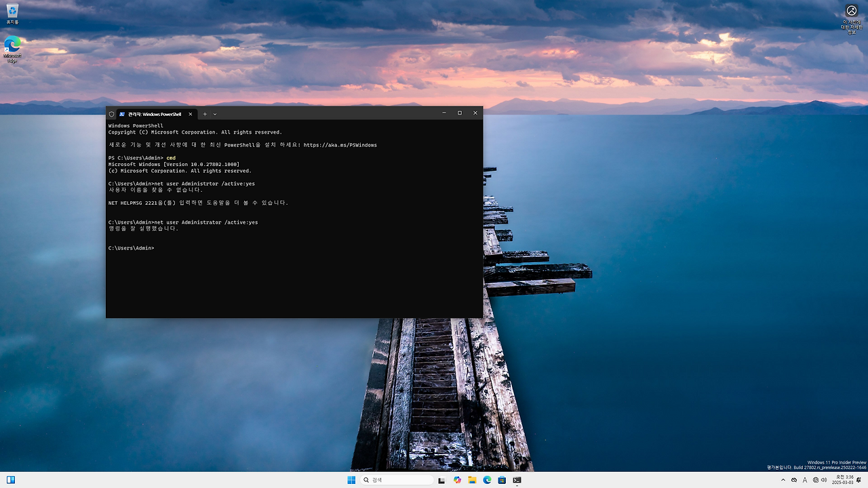
Task: Open Microsoft Edge from the taskbar
Action: click(487, 480)
